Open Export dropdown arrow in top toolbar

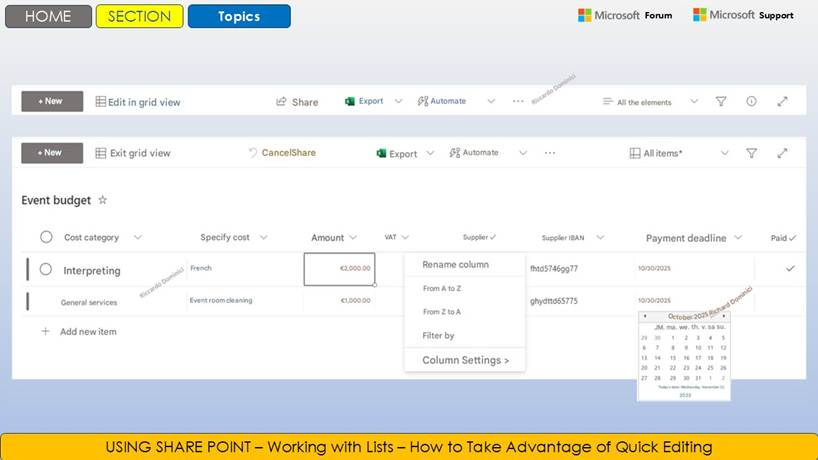point(399,101)
